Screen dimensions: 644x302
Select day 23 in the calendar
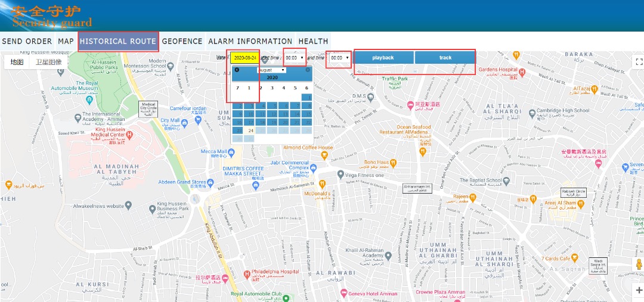(x=238, y=130)
